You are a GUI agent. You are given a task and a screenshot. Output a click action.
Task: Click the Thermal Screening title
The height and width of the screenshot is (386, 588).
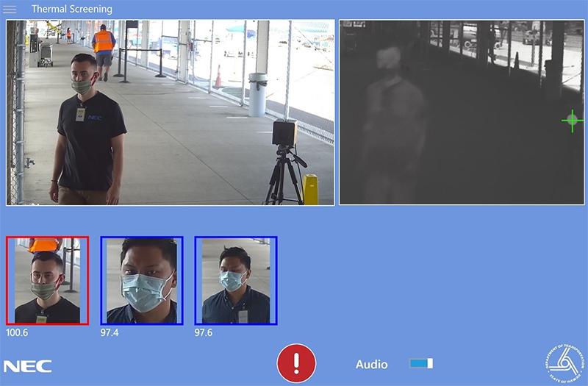(x=72, y=10)
